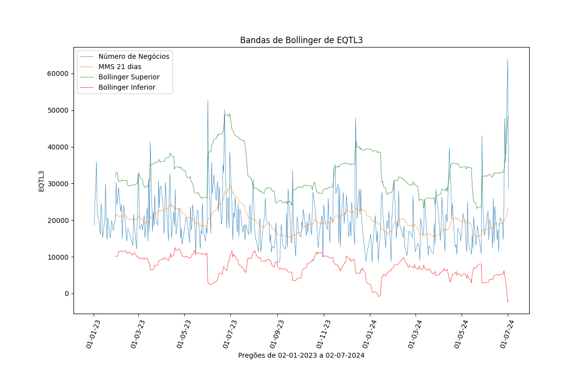This screenshot has width=588, height=392.
Task: Click the y-axis tick label "40000"
Action: click(57, 147)
